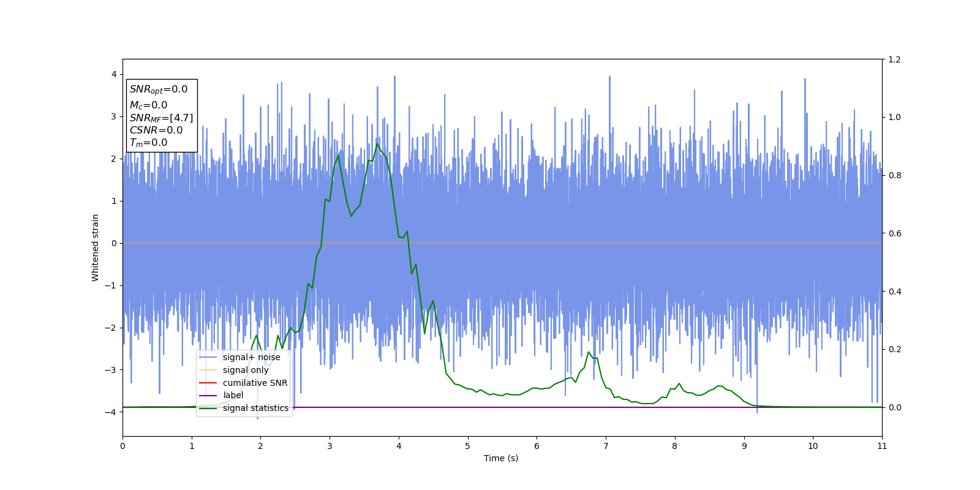Click the CSNR=0.0 annotation text
980x490 pixels.
coord(156,130)
